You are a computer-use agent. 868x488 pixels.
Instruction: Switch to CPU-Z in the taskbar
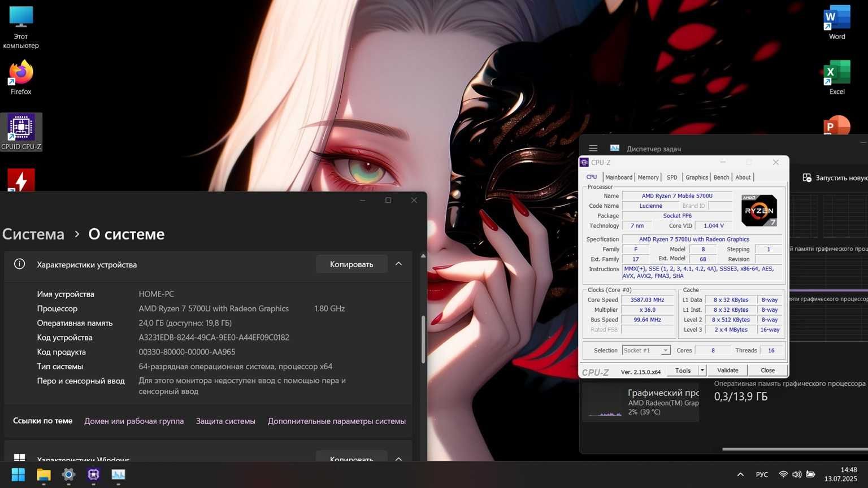pyautogui.click(x=93, y=474)
